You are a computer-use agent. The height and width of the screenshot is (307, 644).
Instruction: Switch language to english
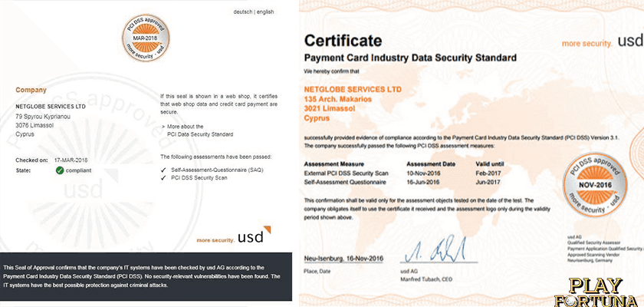pyautogui.click(x=266, y=12)
